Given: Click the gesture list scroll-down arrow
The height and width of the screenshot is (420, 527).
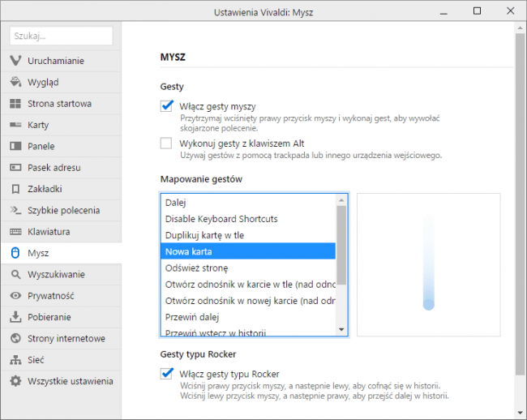Looking at the screenshot, I should (341, 329).
